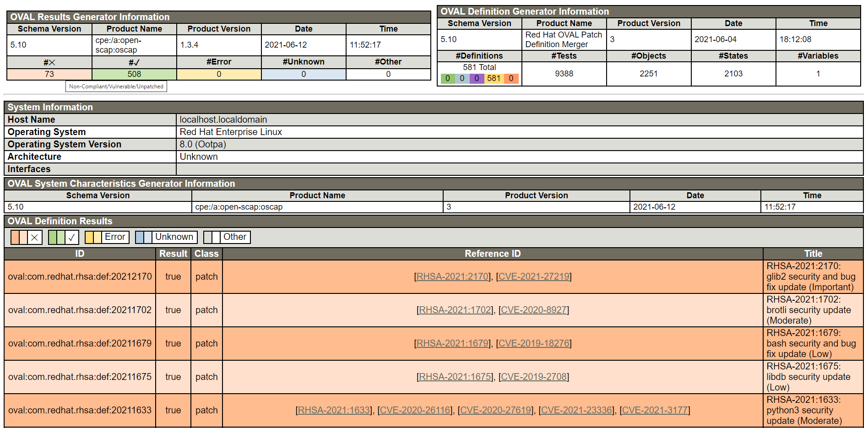This screenshot has height=428, width=868.
Task: Click the Non-Compliant/Vulnerable/Unpatched tooltip
Action: click(116, 87)
